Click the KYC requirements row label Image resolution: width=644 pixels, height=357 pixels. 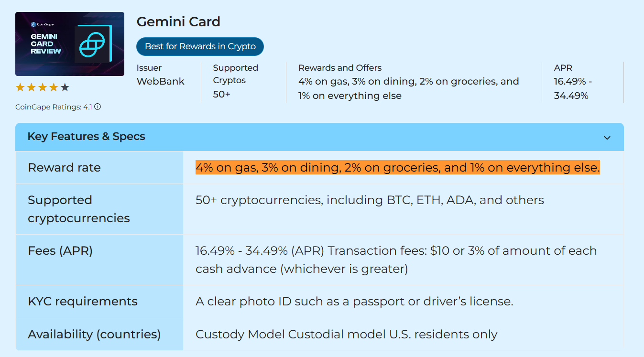point(82,302)
